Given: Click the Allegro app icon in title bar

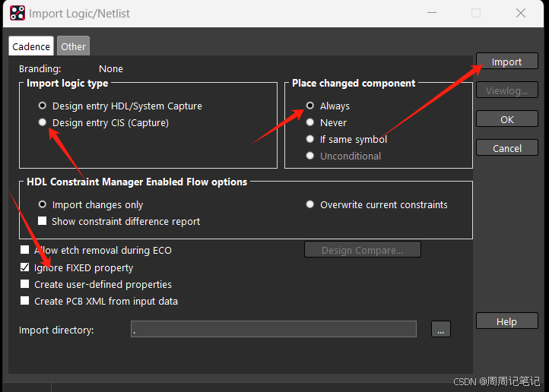Looking at the screenshot, I should (17, 13).
